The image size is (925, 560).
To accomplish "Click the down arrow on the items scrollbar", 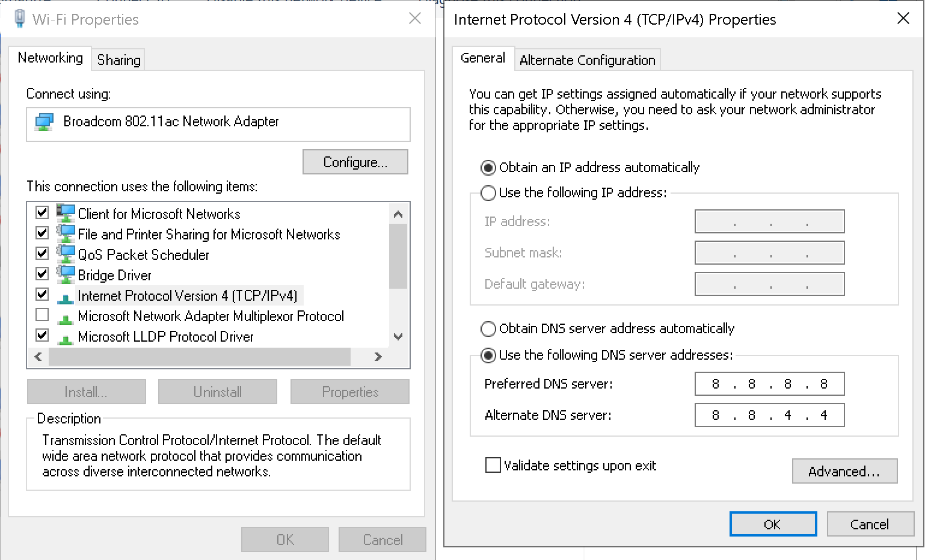I will (398, 336).
